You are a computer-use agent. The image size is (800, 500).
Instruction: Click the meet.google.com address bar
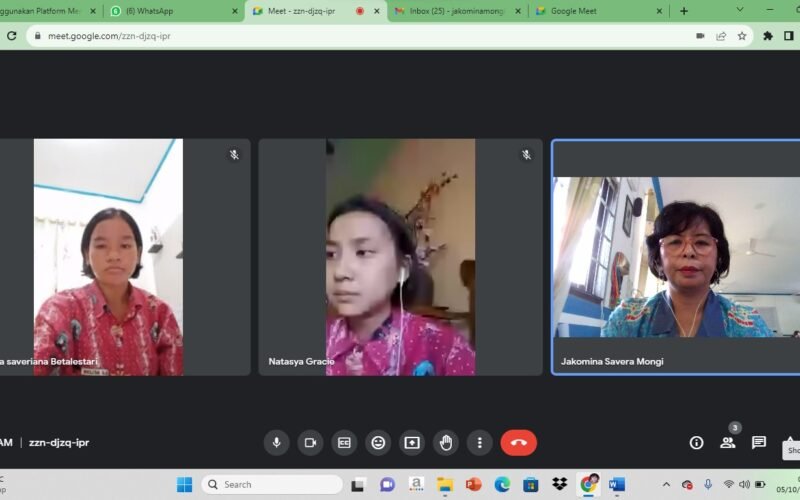point(350,35)
